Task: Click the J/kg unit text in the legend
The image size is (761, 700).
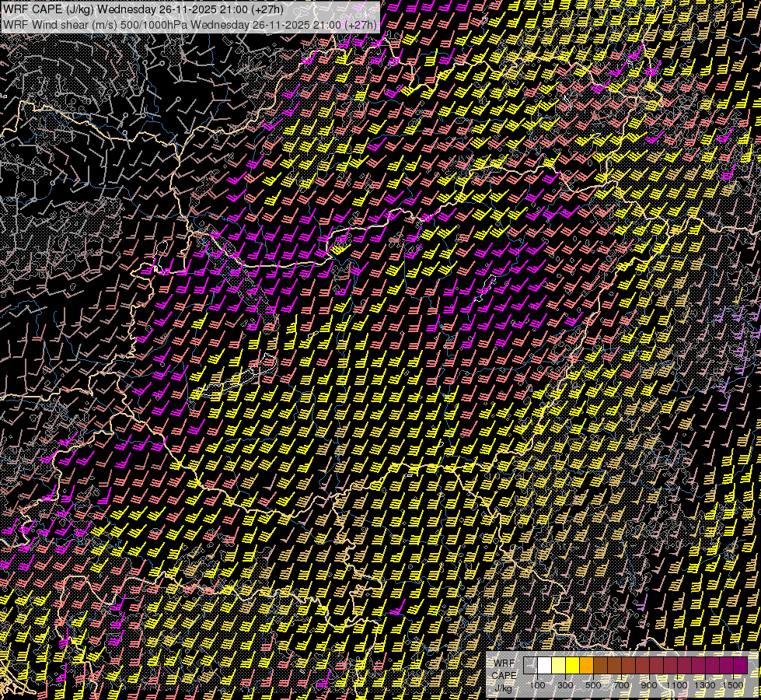Action: coord(504,688)
